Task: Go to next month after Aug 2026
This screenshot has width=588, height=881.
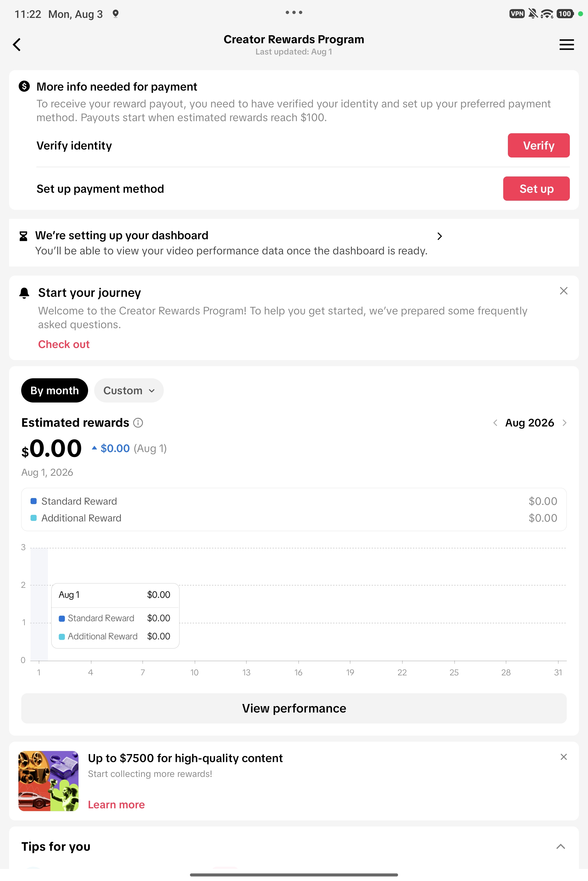Action: pyautogui.click(x=564, y=423)
